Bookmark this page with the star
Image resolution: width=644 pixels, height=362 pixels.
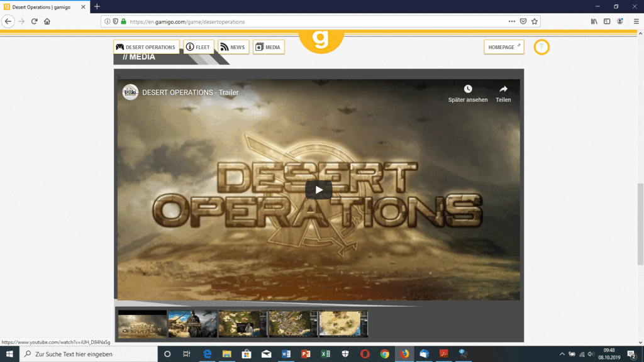(535, 21)
